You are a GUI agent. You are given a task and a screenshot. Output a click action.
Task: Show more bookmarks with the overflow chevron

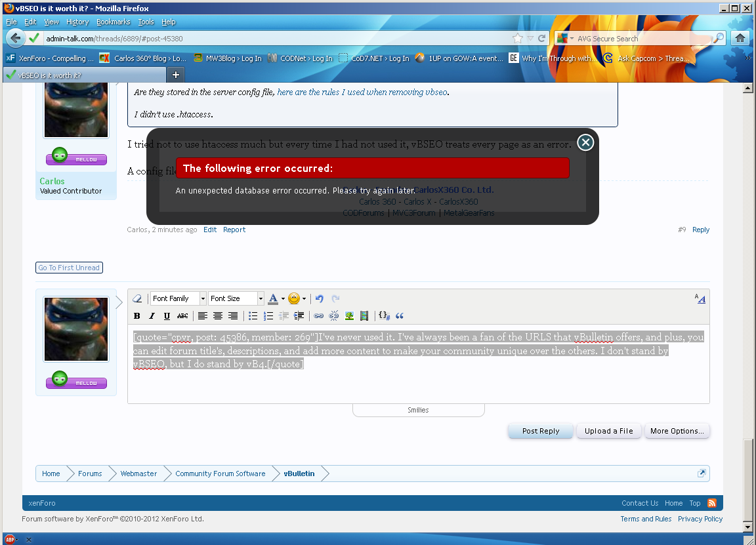pos(748,58)
